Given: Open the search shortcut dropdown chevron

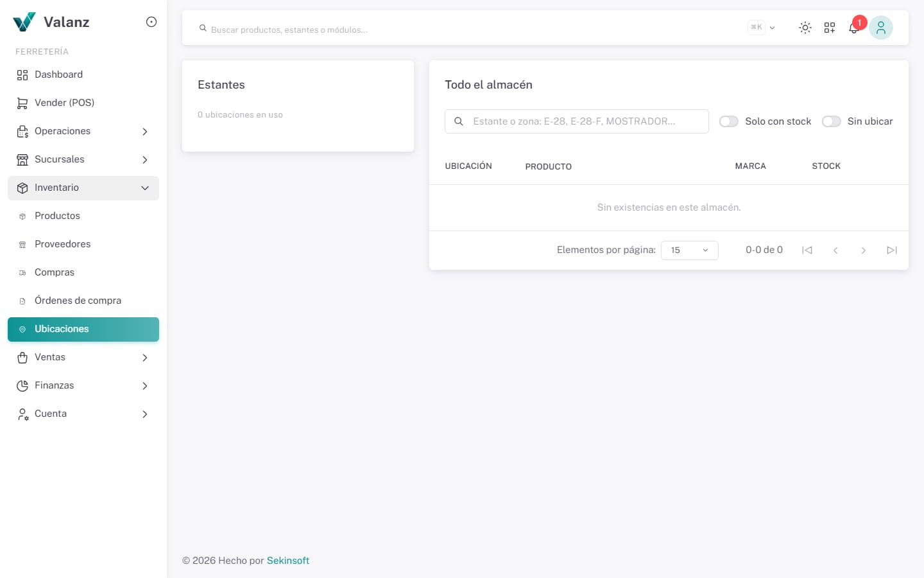Looking at the screenshot, I should pos(773,28).
